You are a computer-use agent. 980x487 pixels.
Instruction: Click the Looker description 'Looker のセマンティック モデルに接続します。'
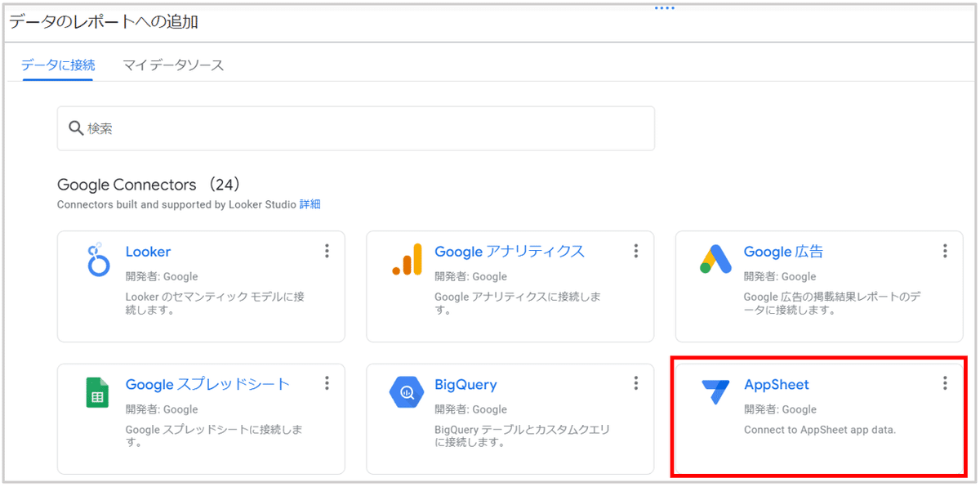tap(215, 303)
